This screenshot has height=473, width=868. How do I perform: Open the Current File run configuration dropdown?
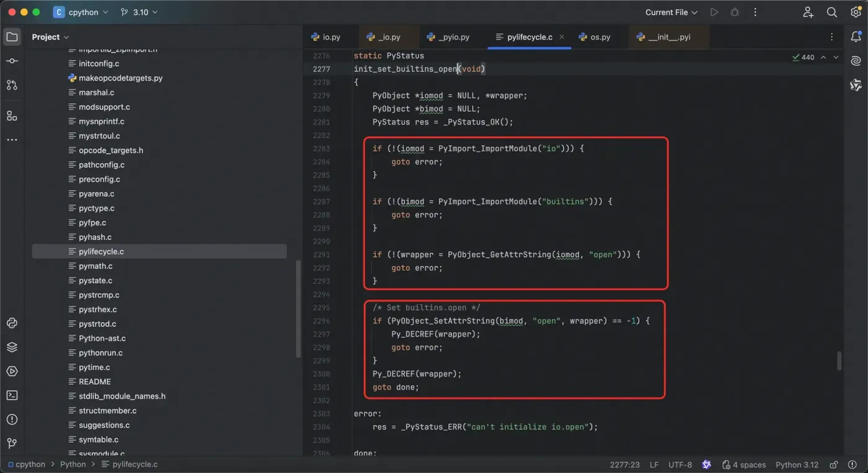pyautogui.click(x=671, y=12)
